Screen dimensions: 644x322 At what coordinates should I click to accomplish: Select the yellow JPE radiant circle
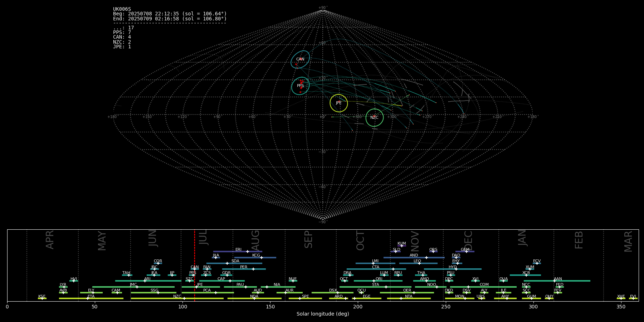[339, 103]
